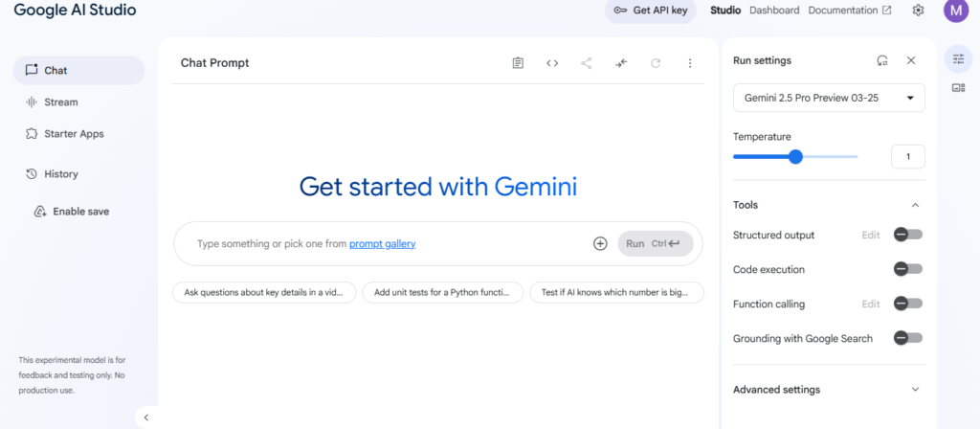Toggle Structured output switch
Viewport: 980px width, 429px height.
pyautogui.click(x=908, y=235)
